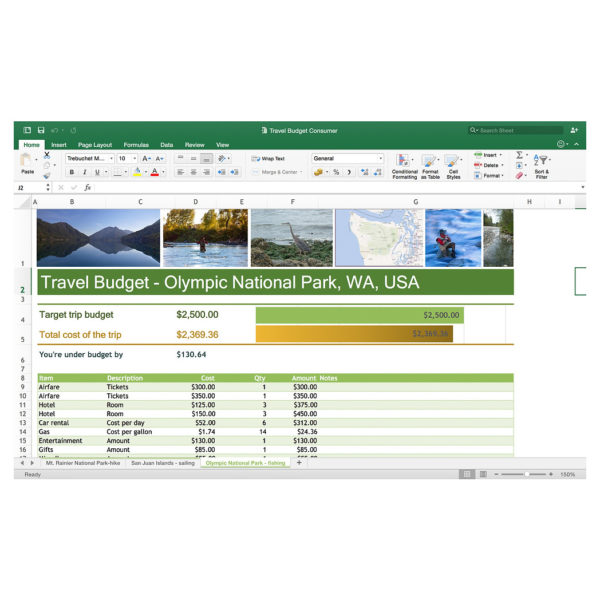Screen dimensions: 600x600
Task: Top-align the cell contents
Action: (x=181, y=158)
